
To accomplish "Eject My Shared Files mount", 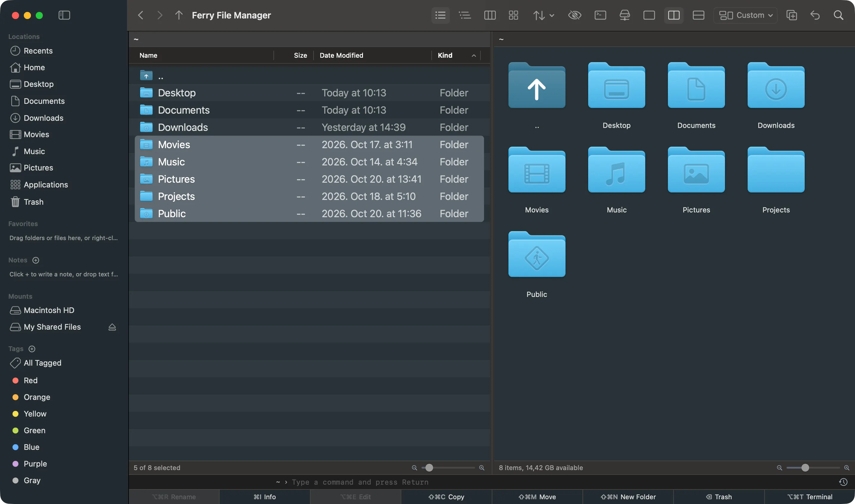I will point(112,327).
